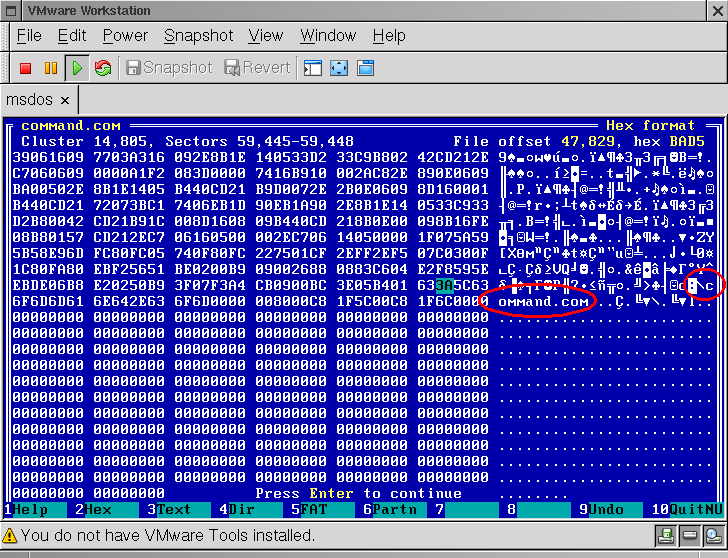Open the Edit menu
Viewport: 728px width, 558px height.
point(72,36)
